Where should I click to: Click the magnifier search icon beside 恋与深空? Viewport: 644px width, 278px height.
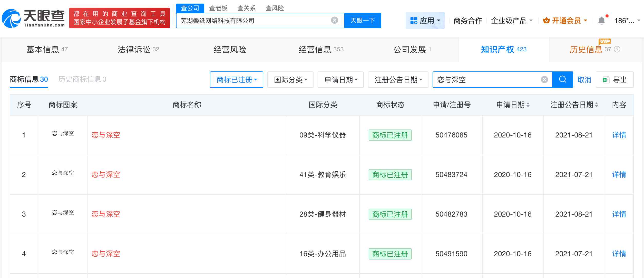pyautogui.click(x=562, y=80)
